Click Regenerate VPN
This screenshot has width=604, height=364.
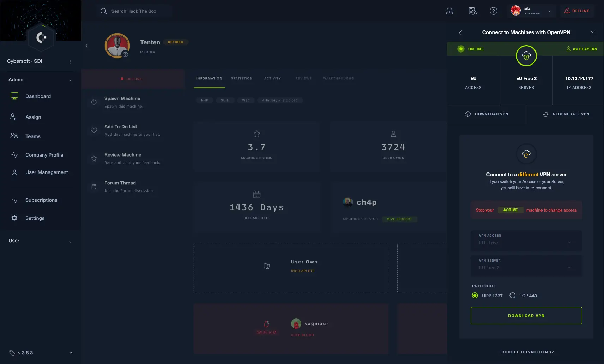coord(566,114)
